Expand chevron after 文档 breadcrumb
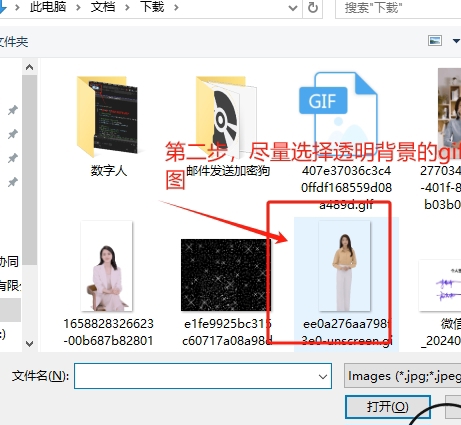The width and height of the screenshot is (461, 425). tap(127, 7)
